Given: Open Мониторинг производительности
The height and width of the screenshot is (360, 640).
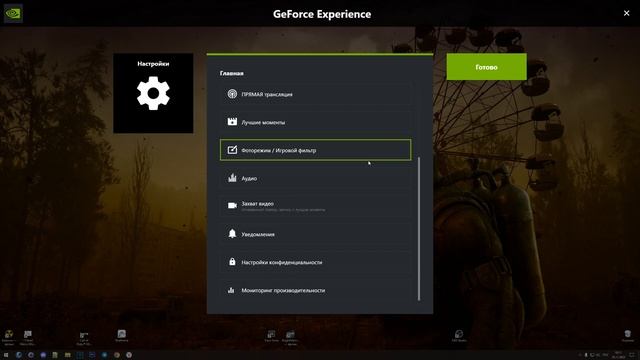Looking at the screenshot, I should (x=316, y=290).
